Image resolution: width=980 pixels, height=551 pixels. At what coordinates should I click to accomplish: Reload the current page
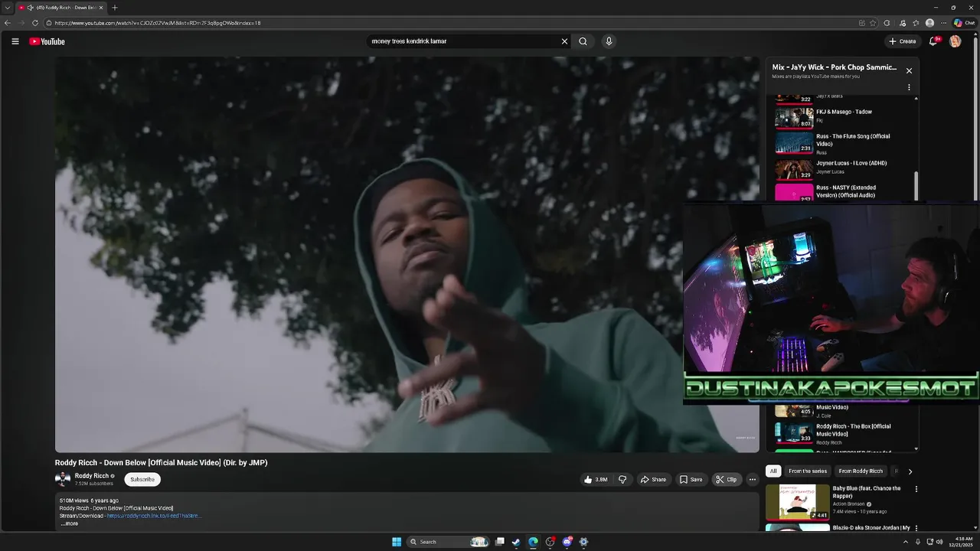pos(34,23)
